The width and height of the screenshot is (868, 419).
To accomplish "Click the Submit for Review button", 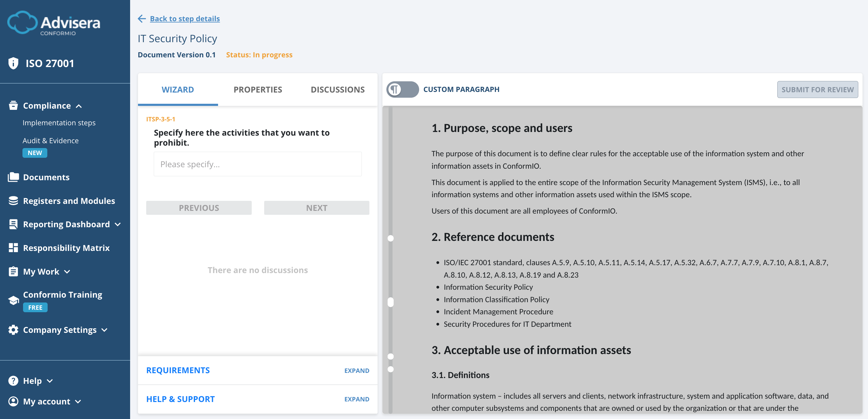I will 817,89.
